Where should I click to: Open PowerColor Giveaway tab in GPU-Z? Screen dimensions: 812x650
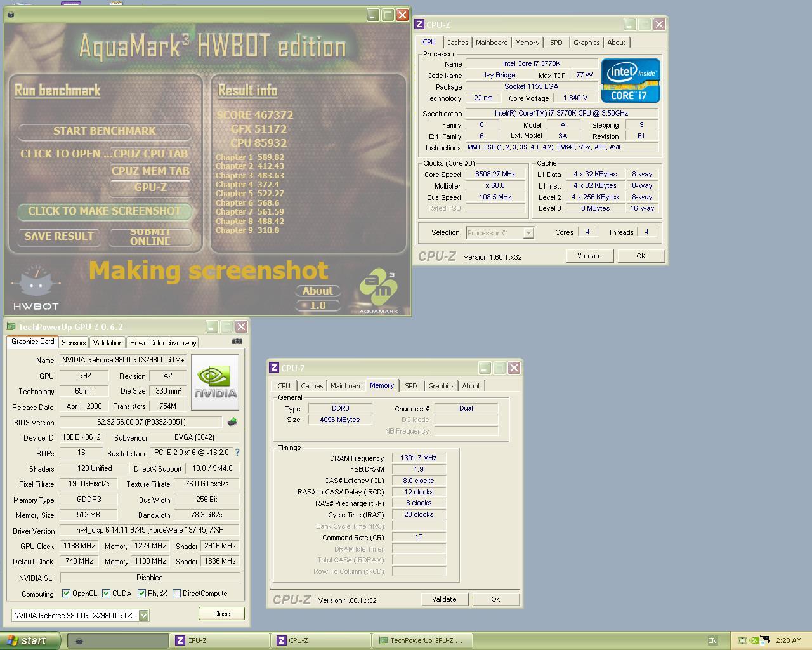coord(163,342)
